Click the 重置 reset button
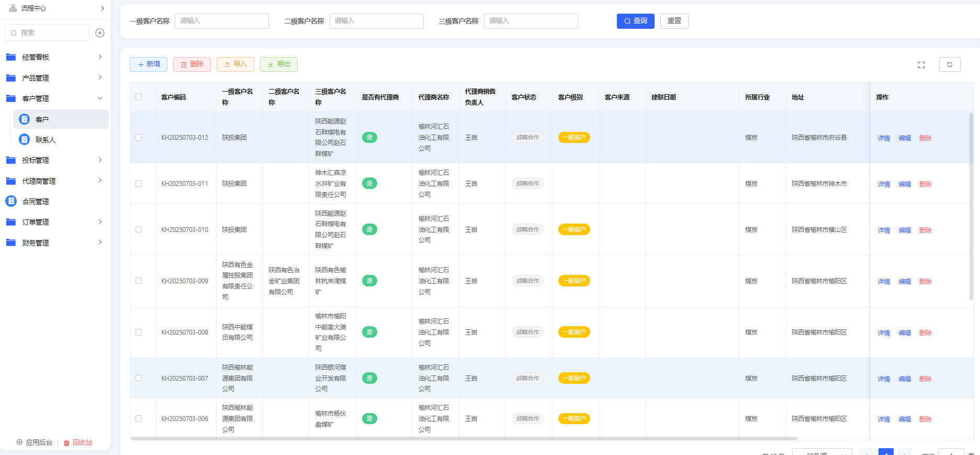 coord(674,21)
